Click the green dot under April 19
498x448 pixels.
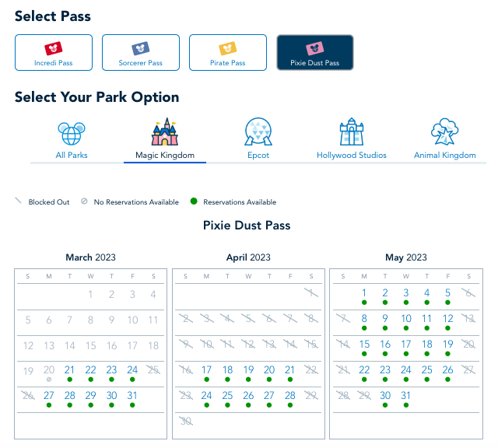248,380
